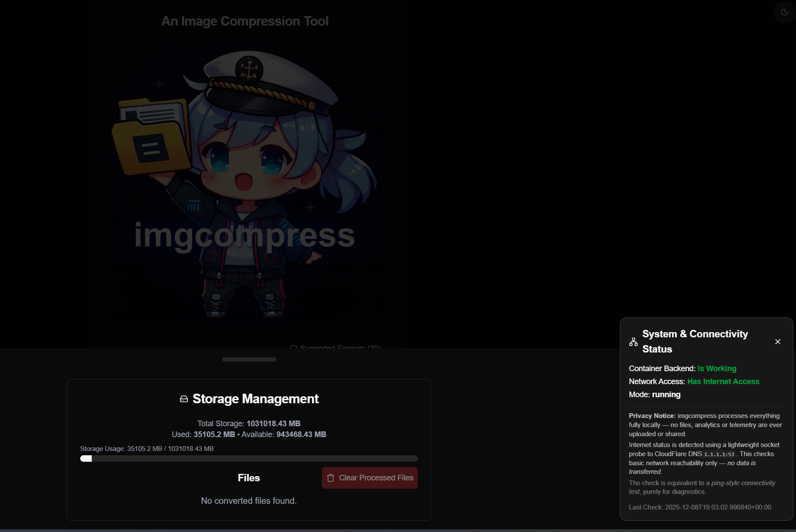
Task: Click the storage usage progress bar
Action: point(249,459)
